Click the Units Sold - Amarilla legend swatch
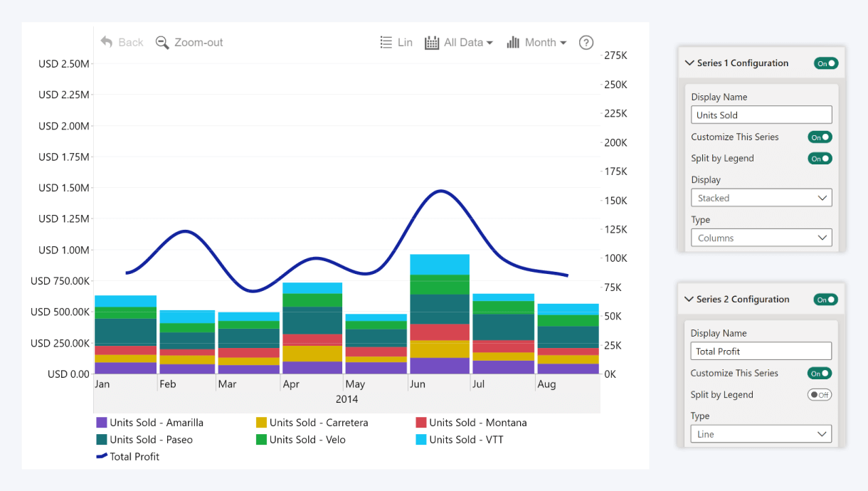868x491 pixels. point(102,423)
